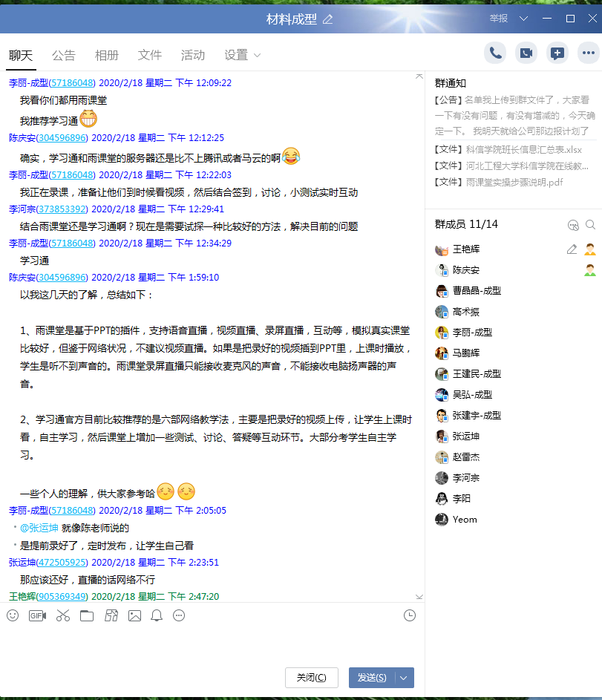Open the title bar dropdown next to 举报
Screen dimensions: 602x700
pos(524,19)
